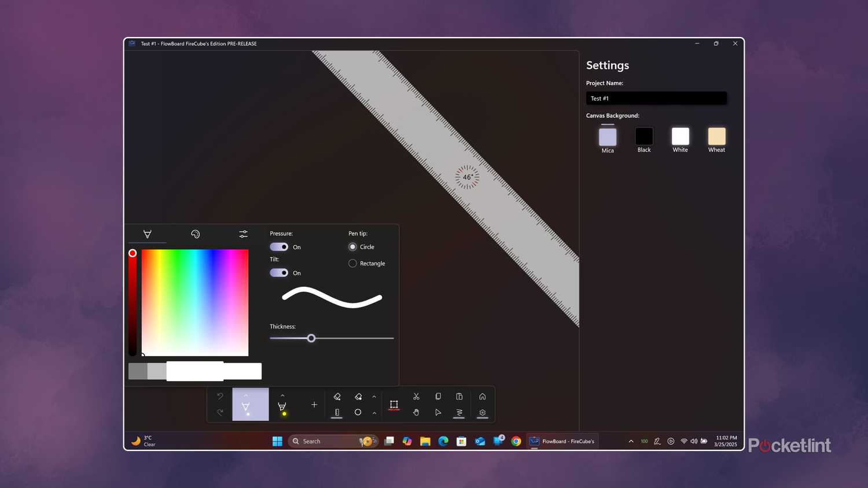Select the Hand pan tool
This screenshot has height=488, width=868.
pyautogui.click(x=415, y=412)
